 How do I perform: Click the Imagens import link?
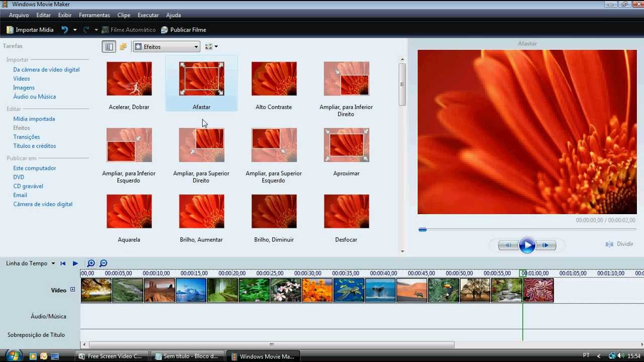(24, 88)
